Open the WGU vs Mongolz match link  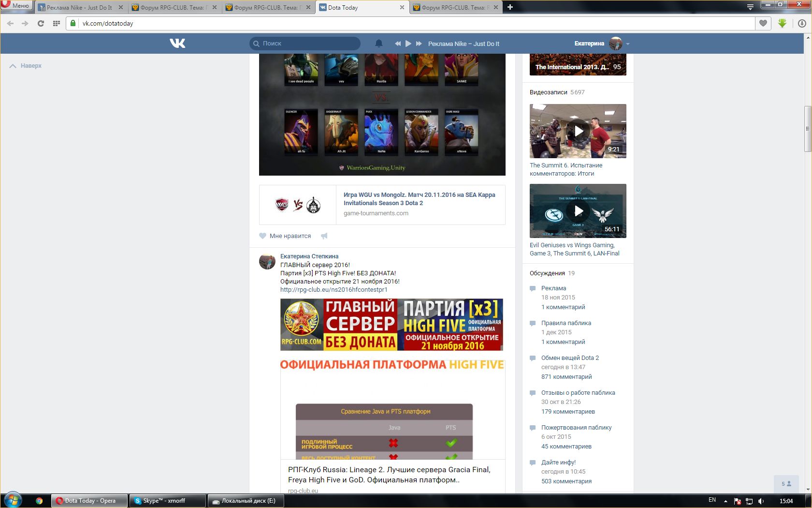[x=420, y=199]
